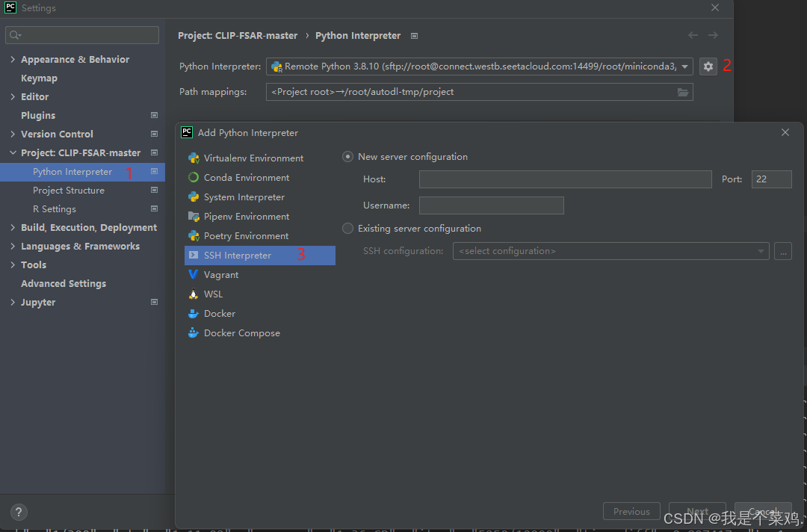
Task: Expand Languages & Frameworks group
Action: tap(13, 246)
